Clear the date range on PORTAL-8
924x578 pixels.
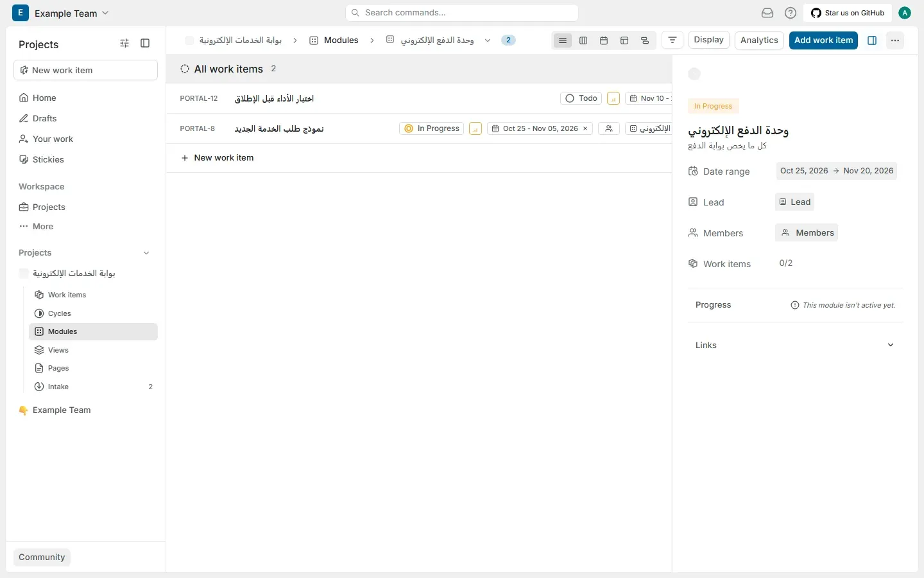tap(585, 129)
